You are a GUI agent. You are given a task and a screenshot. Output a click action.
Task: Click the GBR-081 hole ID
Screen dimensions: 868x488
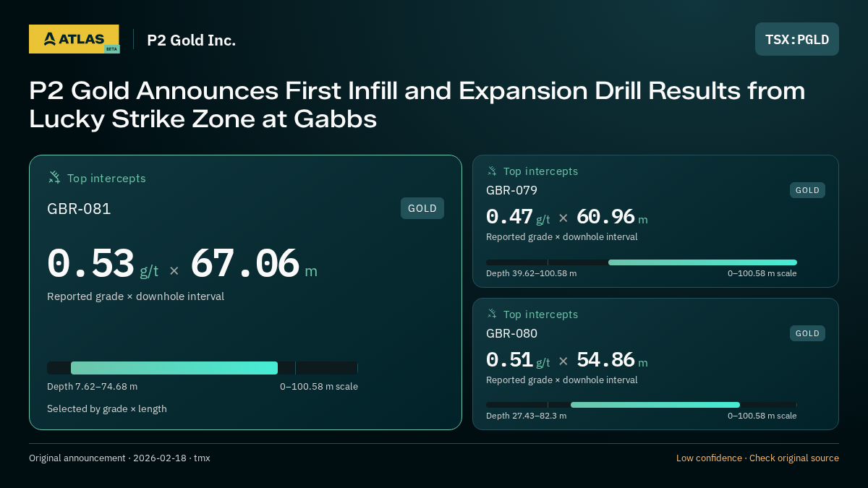pyautogui.click(x=79, y=209)
